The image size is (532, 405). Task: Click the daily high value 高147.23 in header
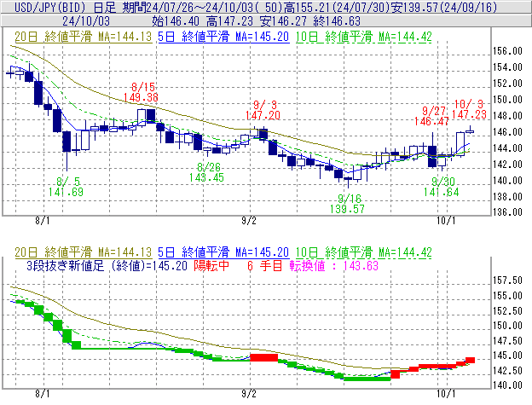(x=229, y=21)
